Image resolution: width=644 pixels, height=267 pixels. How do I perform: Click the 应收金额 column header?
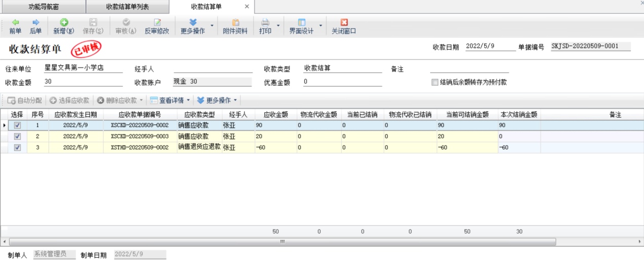276,115
